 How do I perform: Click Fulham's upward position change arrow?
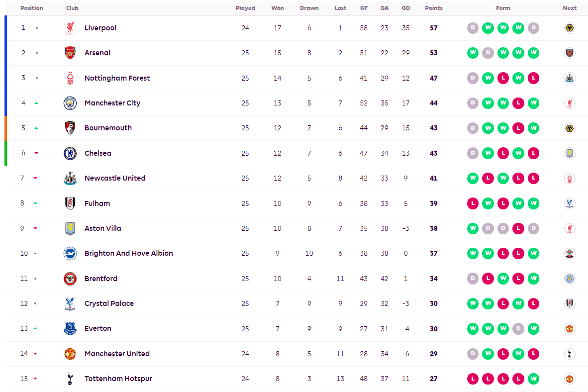pyautogui.click(x=36, y=203)
